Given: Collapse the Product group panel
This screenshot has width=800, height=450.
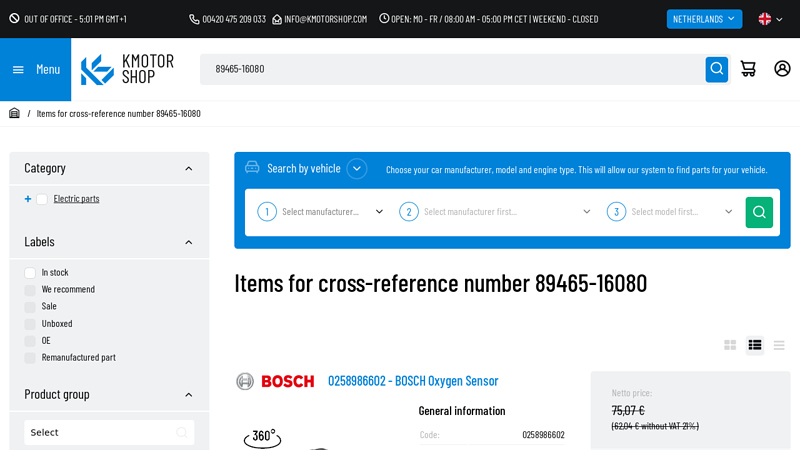Looking at the screenshot, I should 189,395.
